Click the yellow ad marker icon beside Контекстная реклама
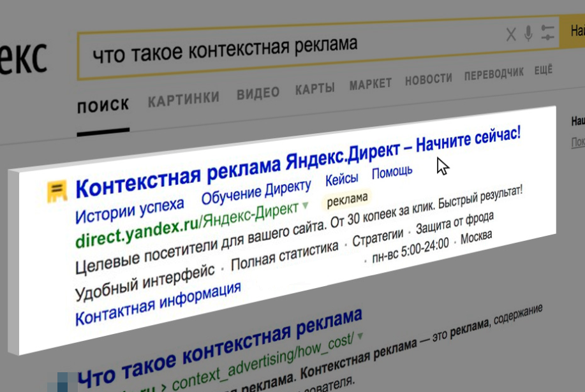The height and width of the screenshot is (392, 585). 57,191
